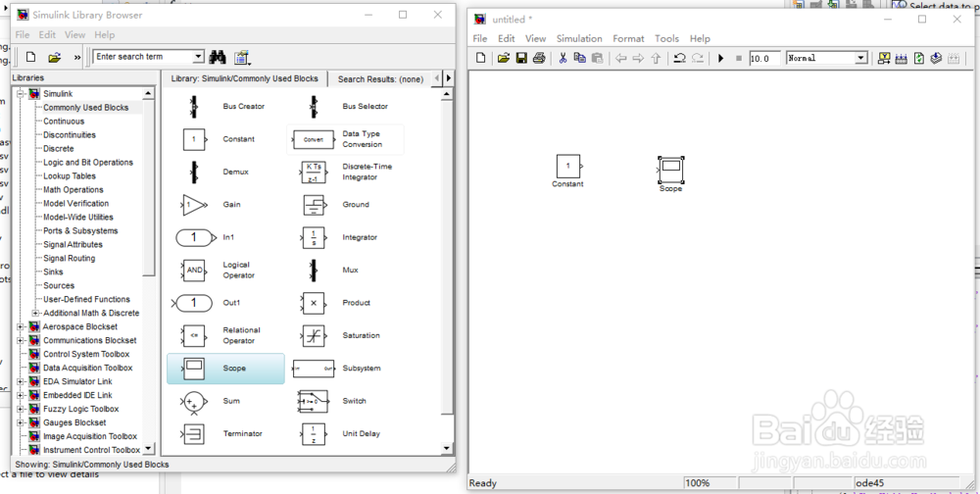Click new model icon in Library Browser

30,57
